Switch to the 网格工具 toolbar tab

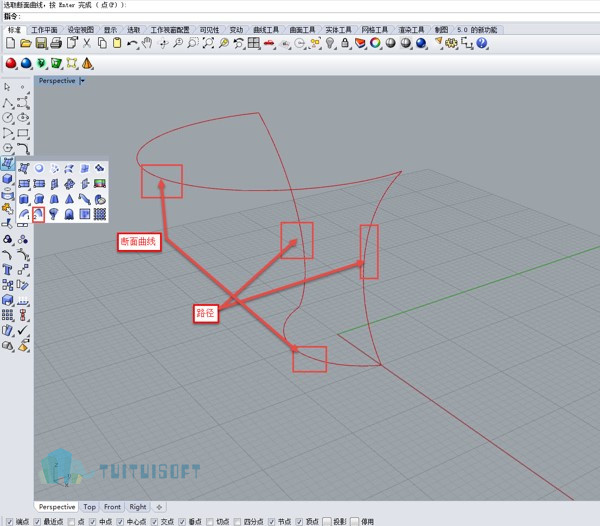tap(375, 29)
